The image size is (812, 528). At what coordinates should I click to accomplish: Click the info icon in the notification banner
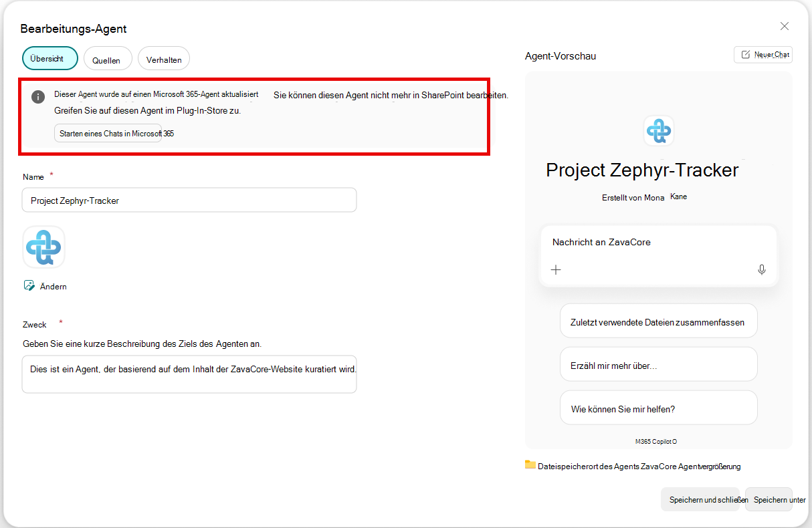[x=39, y=96]
